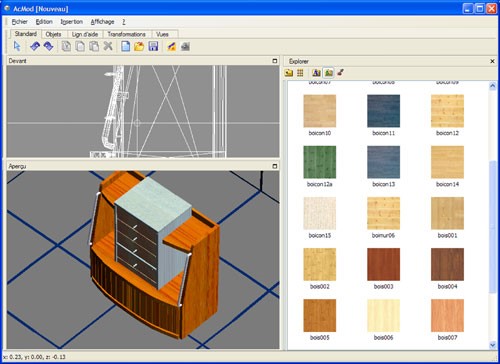Viewport: 500px width, 364px height.
Task: Click the Explorer vertical scrollbar thumb
Action: click(x=493, y=227)
